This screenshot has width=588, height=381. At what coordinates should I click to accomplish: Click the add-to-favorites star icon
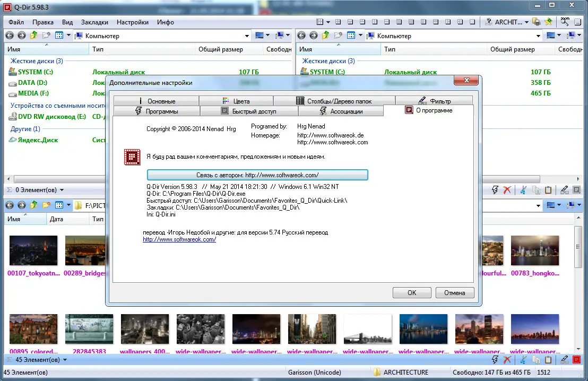pos(548,22)
